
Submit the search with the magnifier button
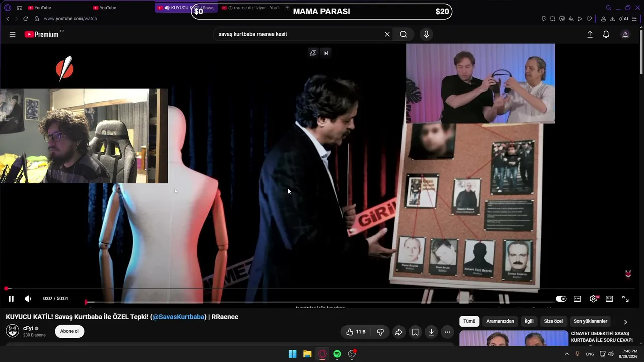pyautogui.click(x=404, y=34)
